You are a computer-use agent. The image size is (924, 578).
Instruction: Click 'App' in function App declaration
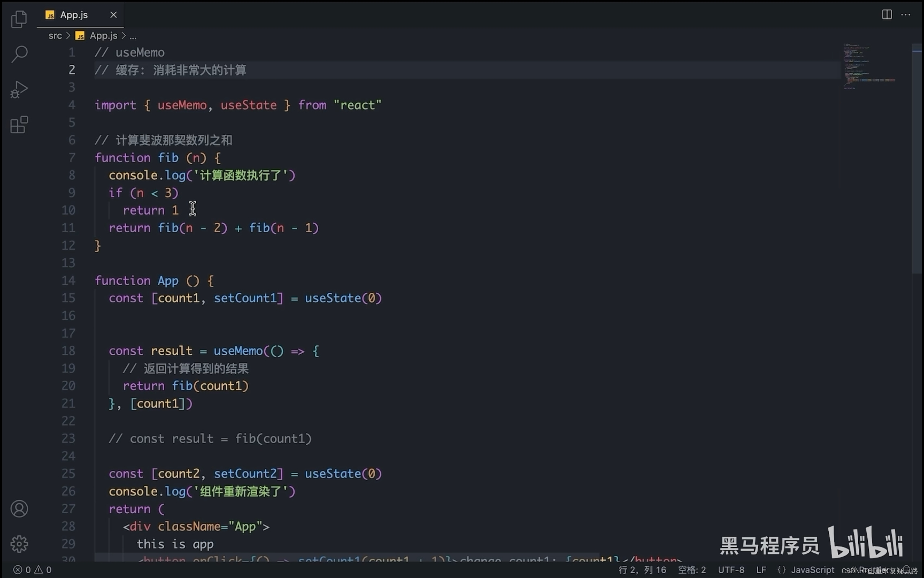[x=168, y=281]
